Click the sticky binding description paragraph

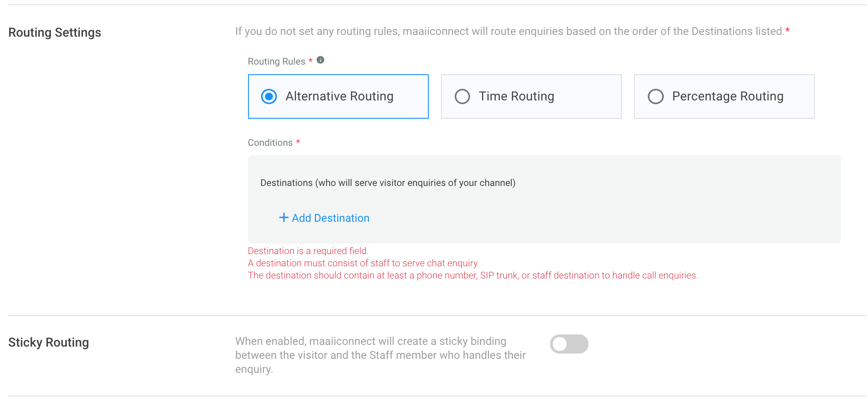click(x=380, y=355)
